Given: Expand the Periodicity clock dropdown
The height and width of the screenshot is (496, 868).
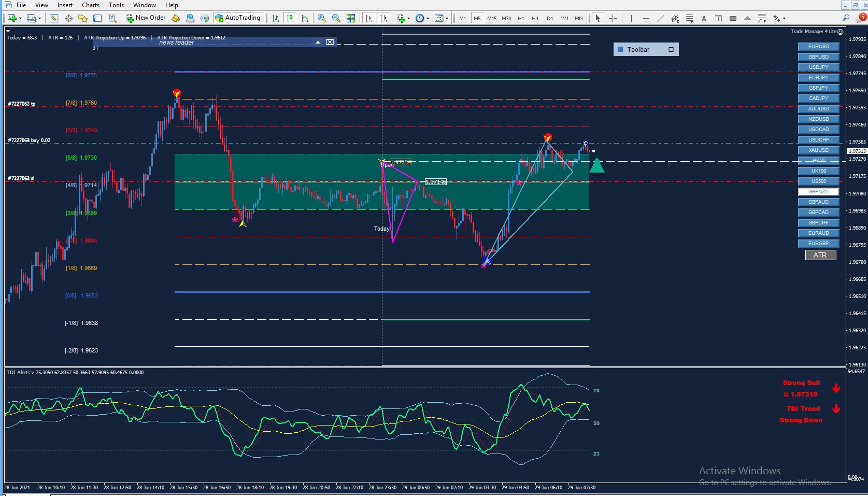Looking at the screenshot, I should pyautogui.click(x=428, y=18).
